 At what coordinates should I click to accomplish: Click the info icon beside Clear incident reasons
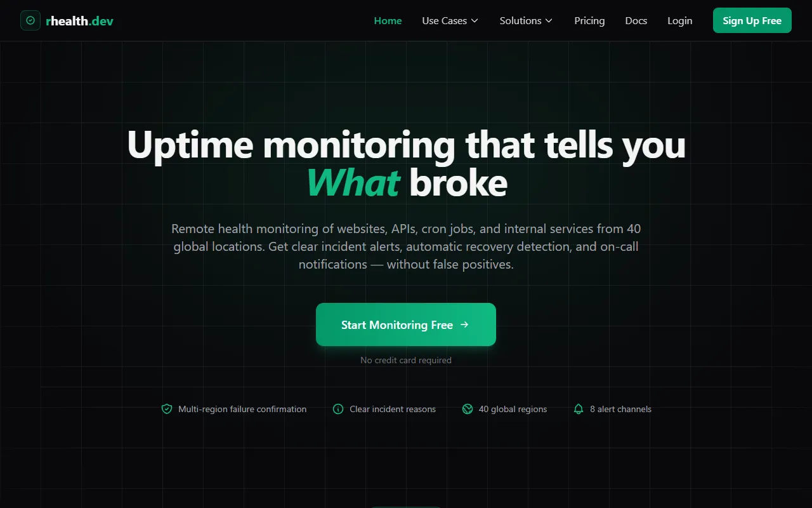pyautogui.click(x=338, y=409)
